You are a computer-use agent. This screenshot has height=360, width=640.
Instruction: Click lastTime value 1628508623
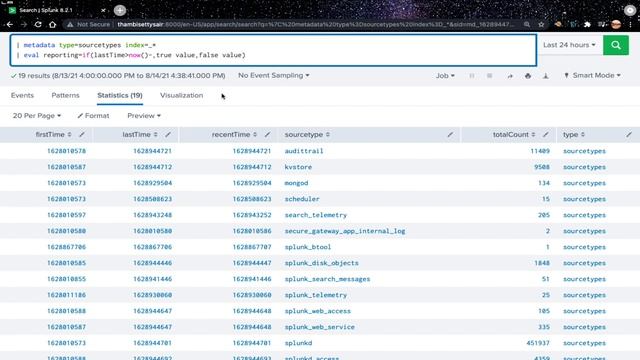pos(152,199)
